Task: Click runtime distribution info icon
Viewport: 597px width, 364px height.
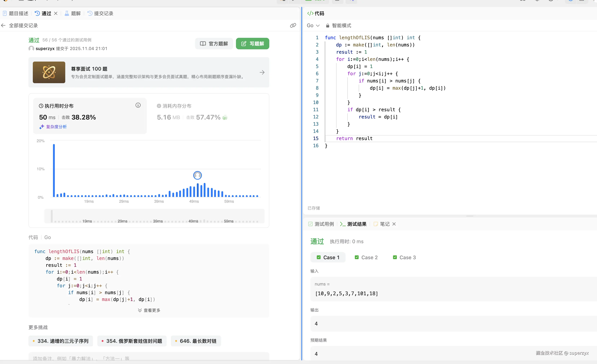Action: coord(138,105)
